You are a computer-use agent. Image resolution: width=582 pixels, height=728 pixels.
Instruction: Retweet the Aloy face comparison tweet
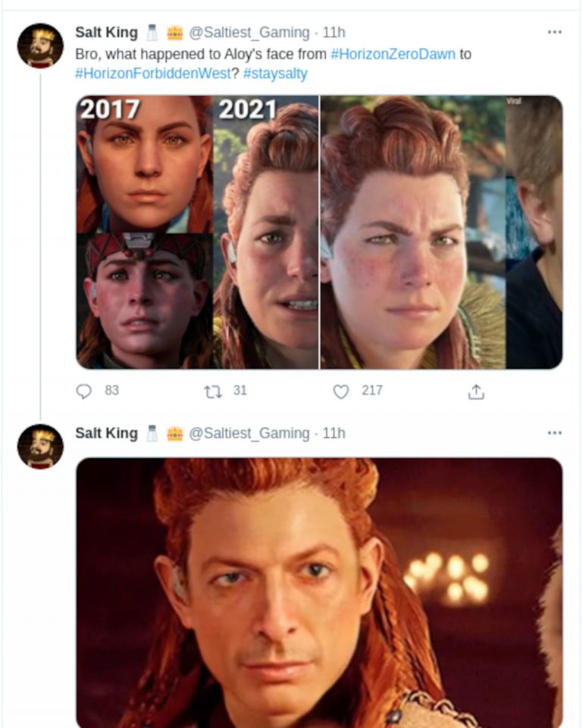coord(212,391)
